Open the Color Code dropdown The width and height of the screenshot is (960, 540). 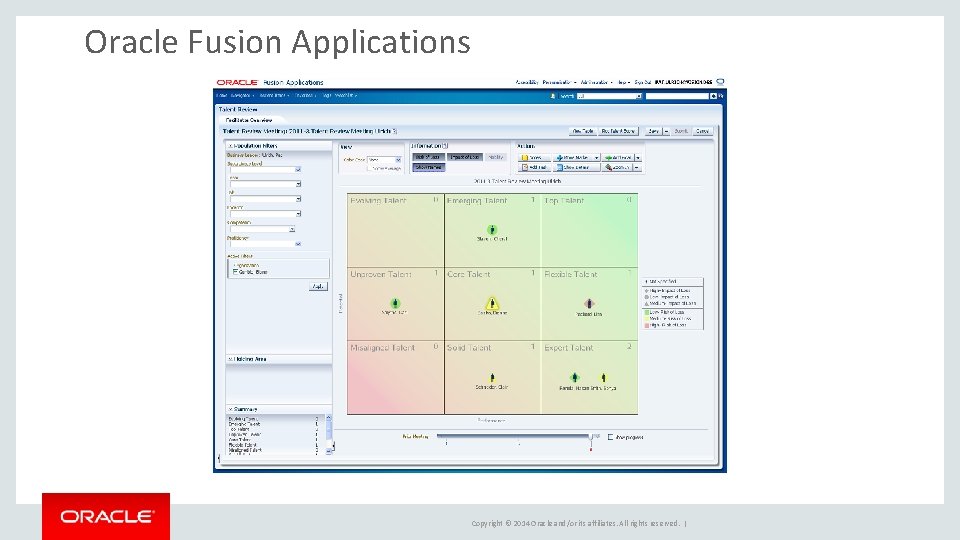point(398,160)
